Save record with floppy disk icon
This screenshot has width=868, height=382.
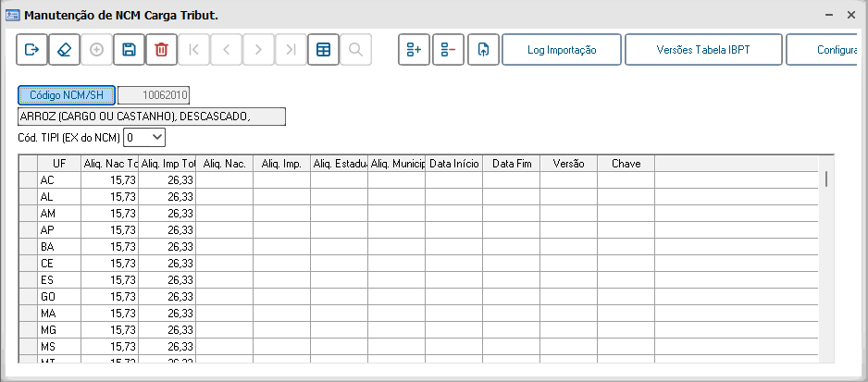pos(130,50)
